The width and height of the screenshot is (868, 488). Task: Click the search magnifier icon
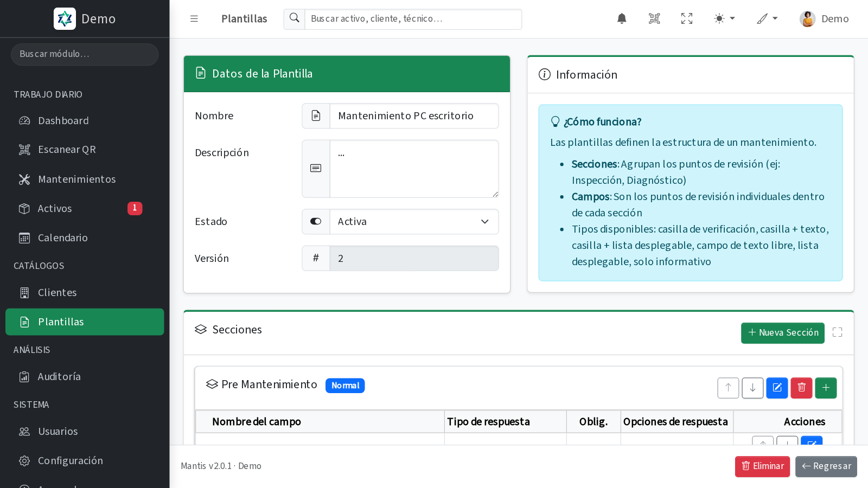click(295, 19)
